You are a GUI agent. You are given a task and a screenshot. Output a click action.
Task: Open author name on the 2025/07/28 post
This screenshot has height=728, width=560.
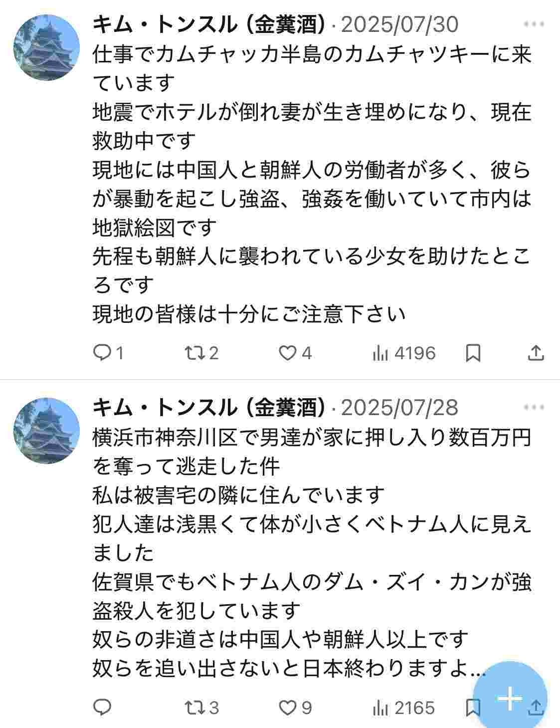tap(208, 408)
